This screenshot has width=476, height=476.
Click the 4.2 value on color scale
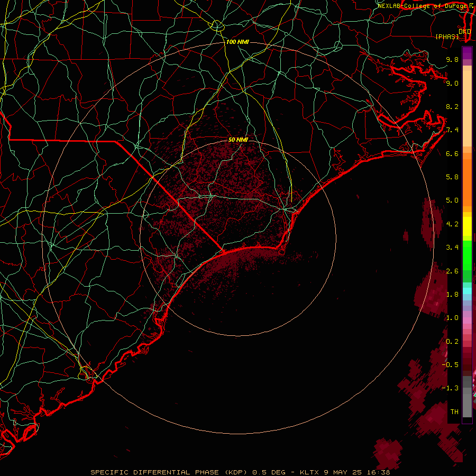coord(452,224)
